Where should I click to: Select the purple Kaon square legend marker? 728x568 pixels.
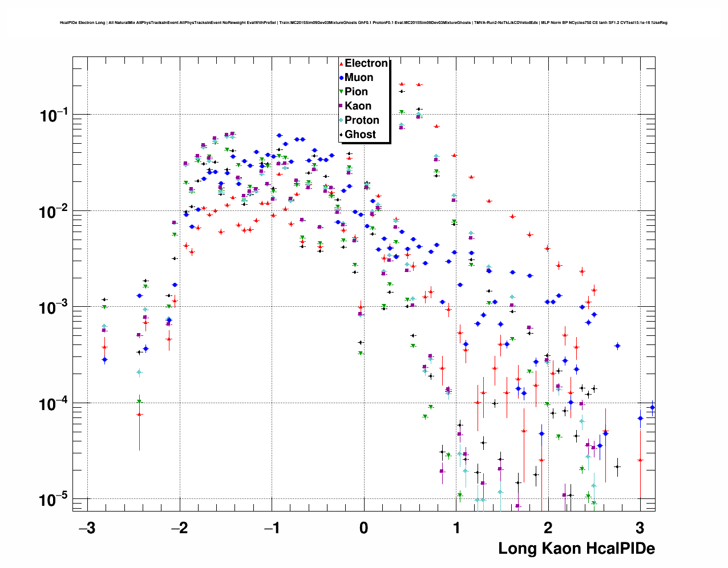pos(341,106)
